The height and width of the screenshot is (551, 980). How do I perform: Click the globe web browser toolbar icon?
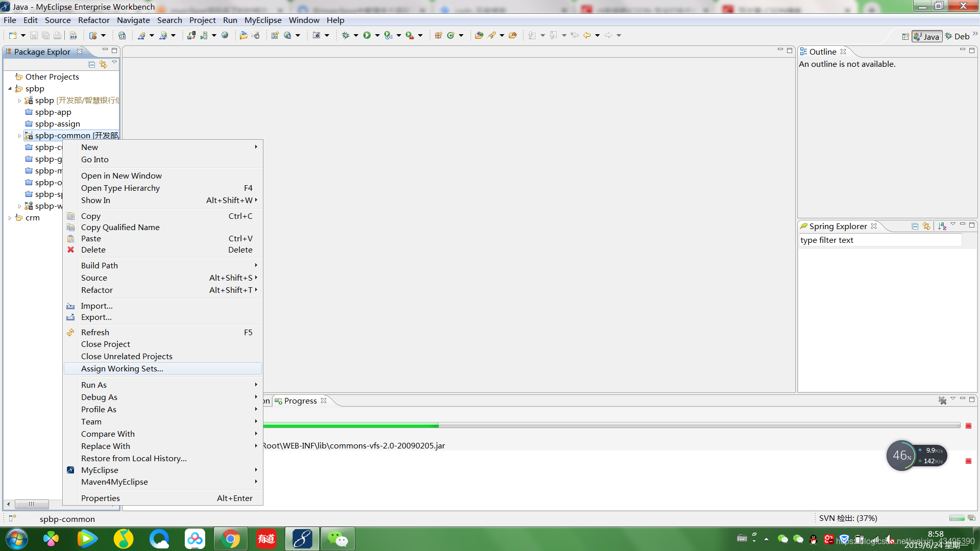225,35
